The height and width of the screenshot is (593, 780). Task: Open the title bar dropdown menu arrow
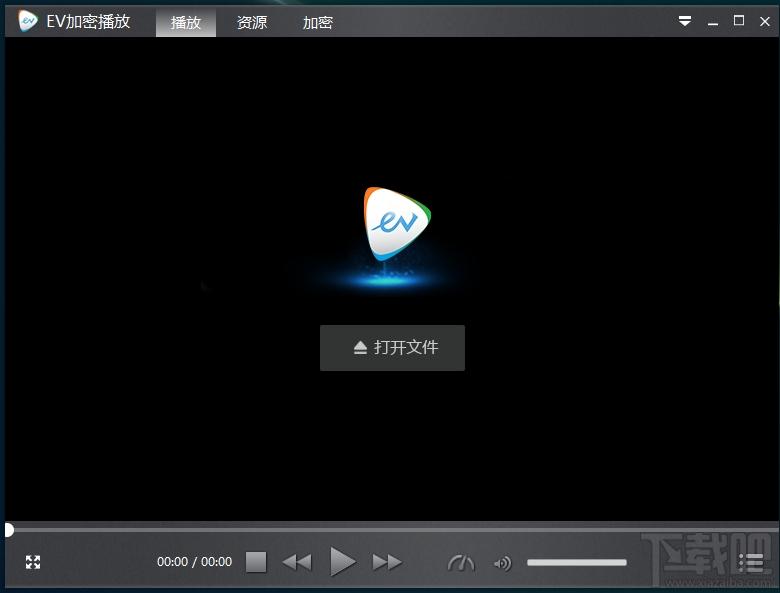click(x=685, y=21)
